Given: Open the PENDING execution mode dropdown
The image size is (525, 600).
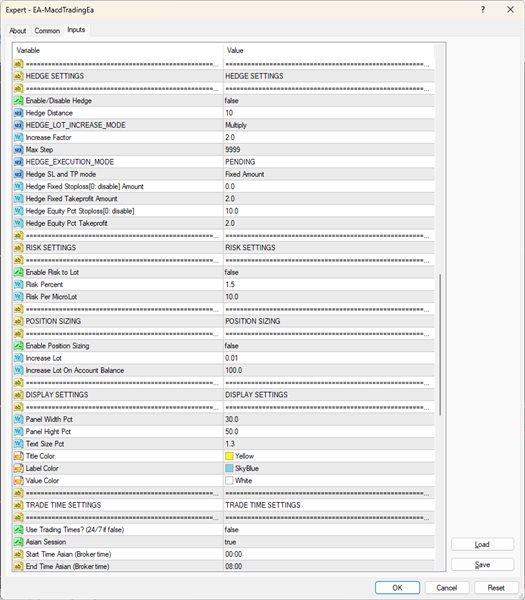Looking at the screenshot, I should coord(329,162).
